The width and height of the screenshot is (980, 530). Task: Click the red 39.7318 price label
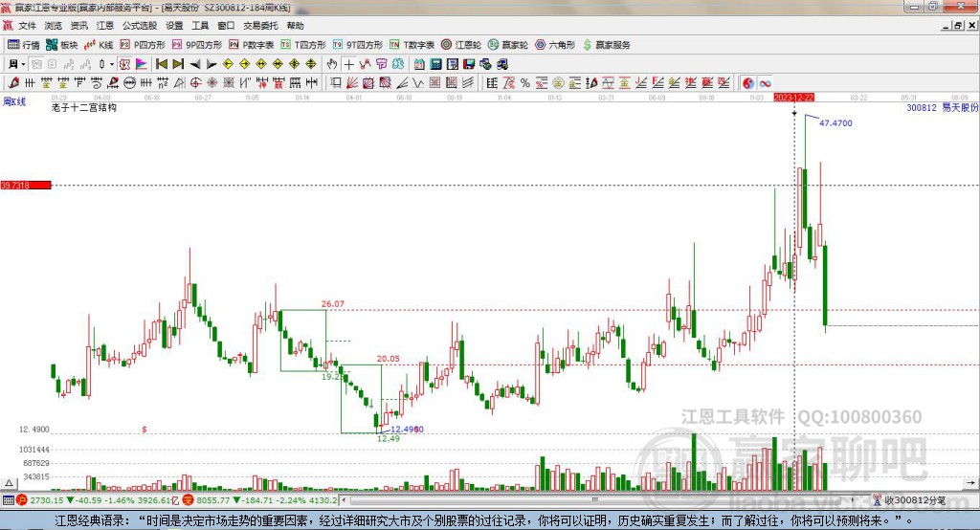pos(26,185)
